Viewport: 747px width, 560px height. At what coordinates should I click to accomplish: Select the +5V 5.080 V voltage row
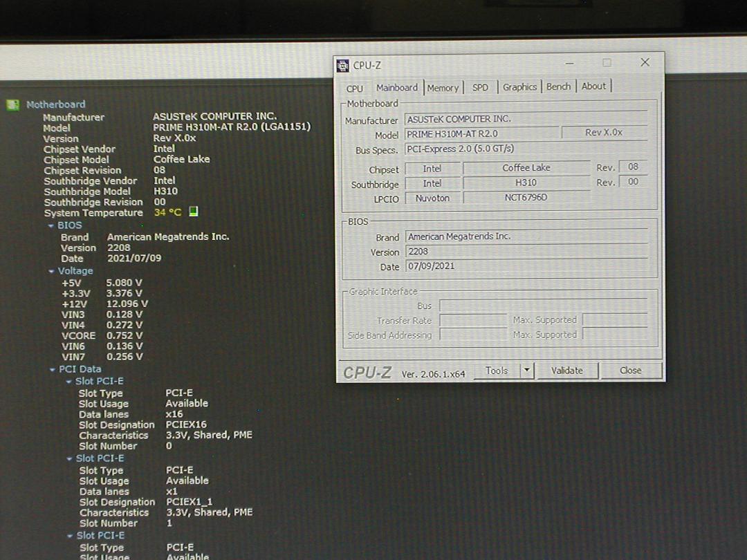[102, 283]
